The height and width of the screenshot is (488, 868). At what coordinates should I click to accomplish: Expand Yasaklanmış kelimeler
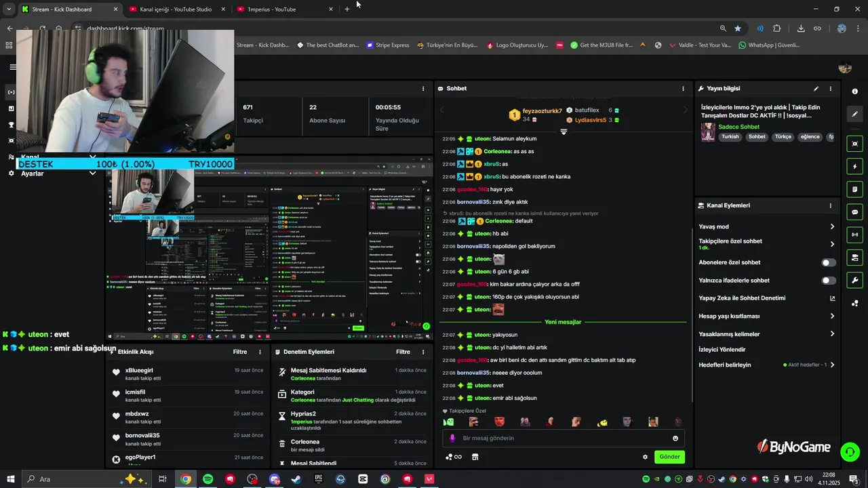[x=832, y=334]
